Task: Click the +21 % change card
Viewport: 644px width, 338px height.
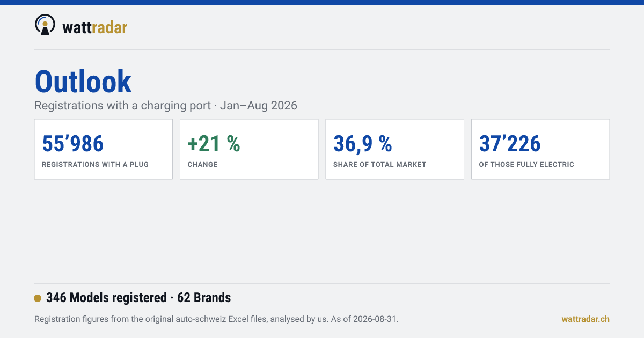Action: click(249, 149)
